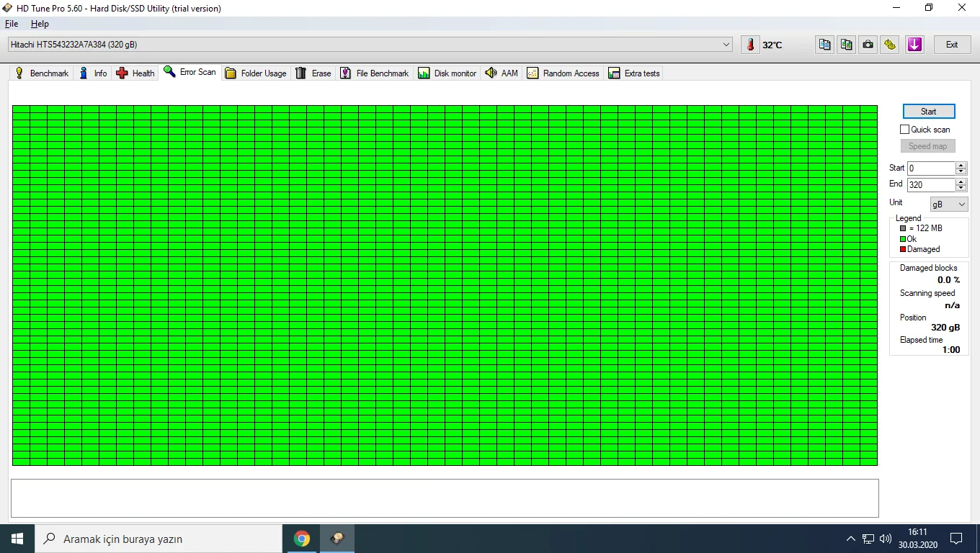This screenshot has width=980, height=553.
Task: Save screenshot using the camera icon
Action: pos(868,45)
